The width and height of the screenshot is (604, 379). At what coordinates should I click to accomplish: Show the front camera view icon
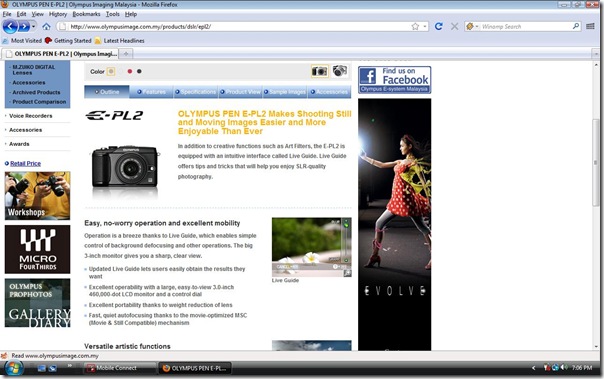pos(320,71)
